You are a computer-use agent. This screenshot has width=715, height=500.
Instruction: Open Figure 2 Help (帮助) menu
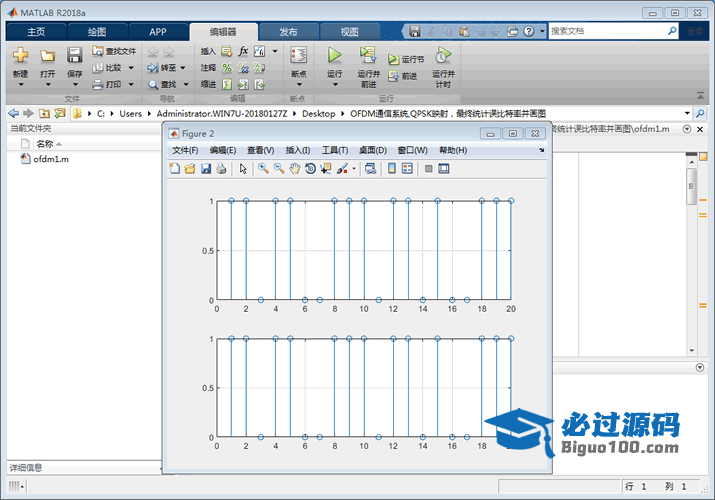453,150
